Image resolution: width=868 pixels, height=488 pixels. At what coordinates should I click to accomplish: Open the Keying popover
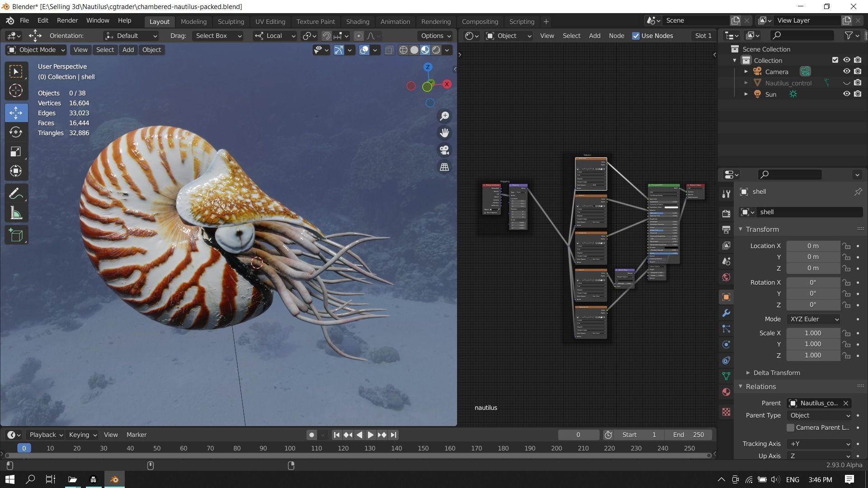tap(83, 435)
